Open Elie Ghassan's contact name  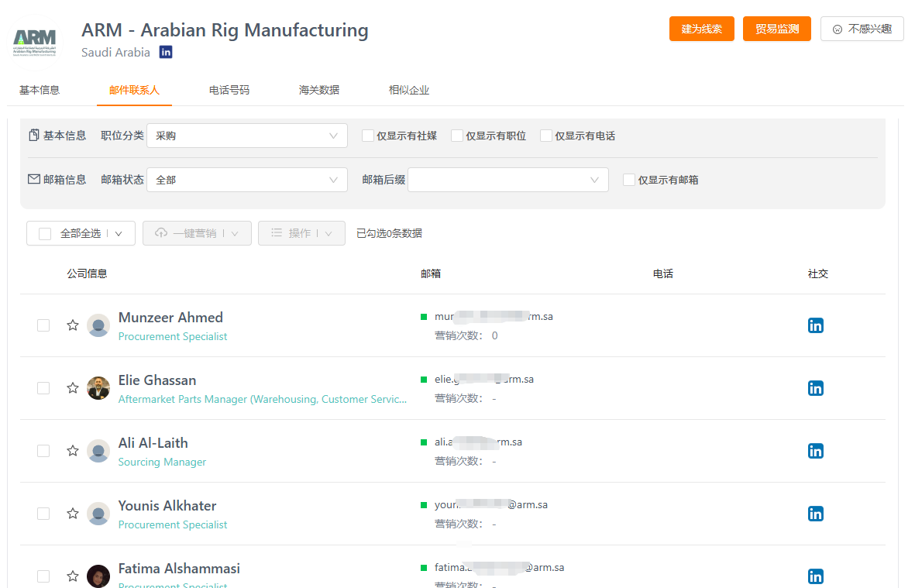[157, 380]
